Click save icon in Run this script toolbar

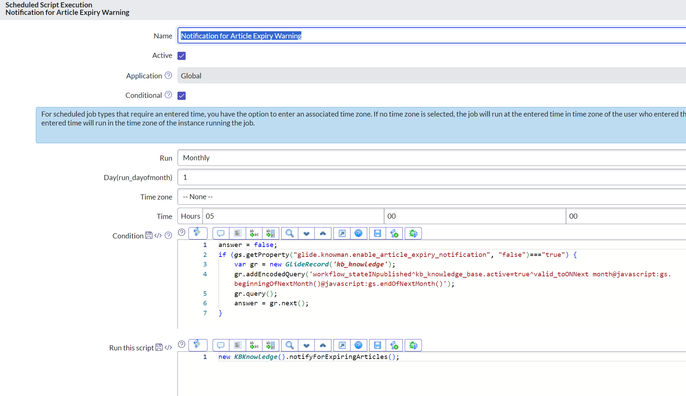(x=378, y=346)
